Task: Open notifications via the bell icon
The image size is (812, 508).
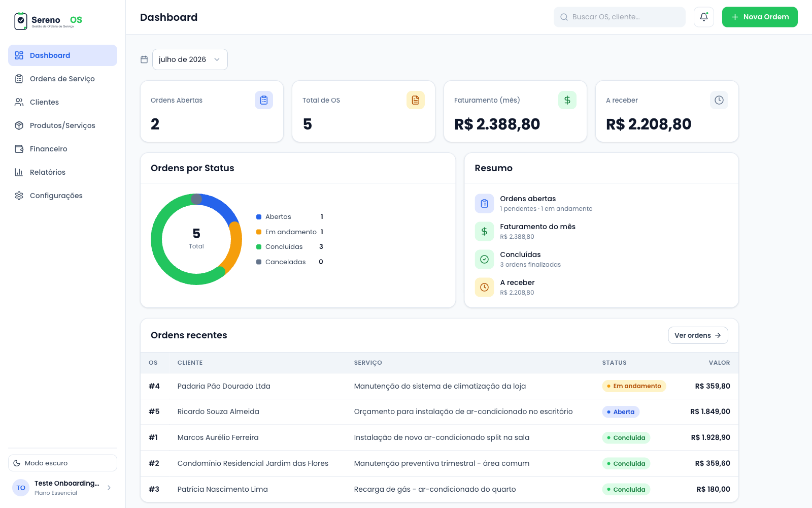Action: click(x=704, y=17)
